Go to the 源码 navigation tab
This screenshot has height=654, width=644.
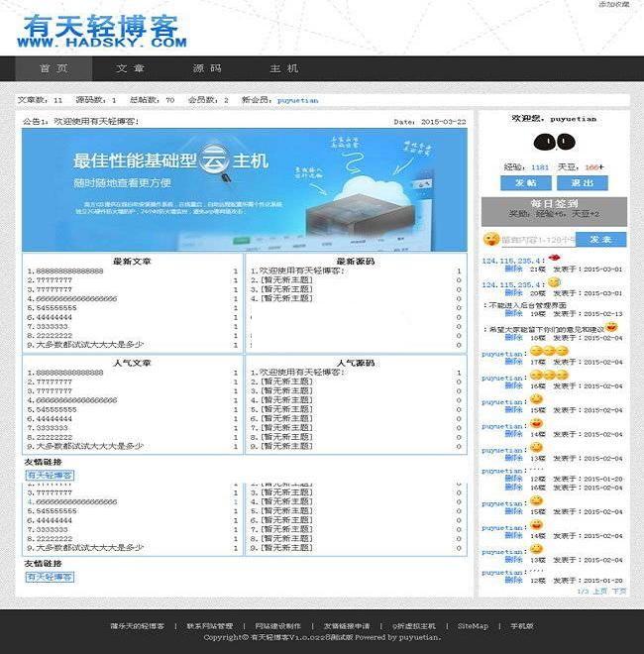click(207, 68)
